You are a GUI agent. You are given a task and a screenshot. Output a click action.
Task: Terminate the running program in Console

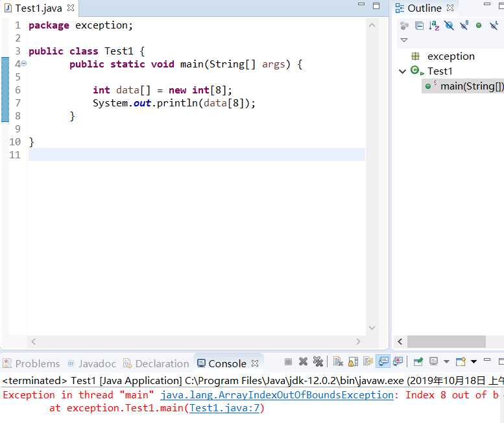pos(288,362)
